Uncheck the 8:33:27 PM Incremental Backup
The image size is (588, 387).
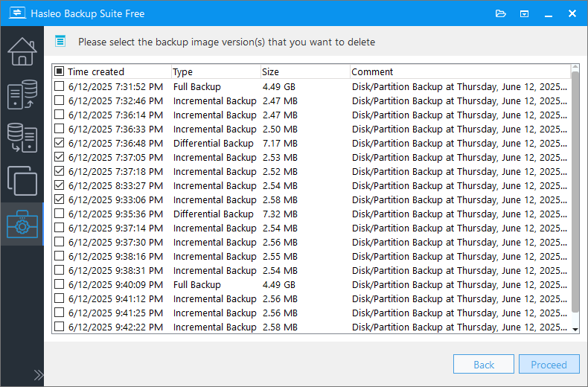click(60, 185)
